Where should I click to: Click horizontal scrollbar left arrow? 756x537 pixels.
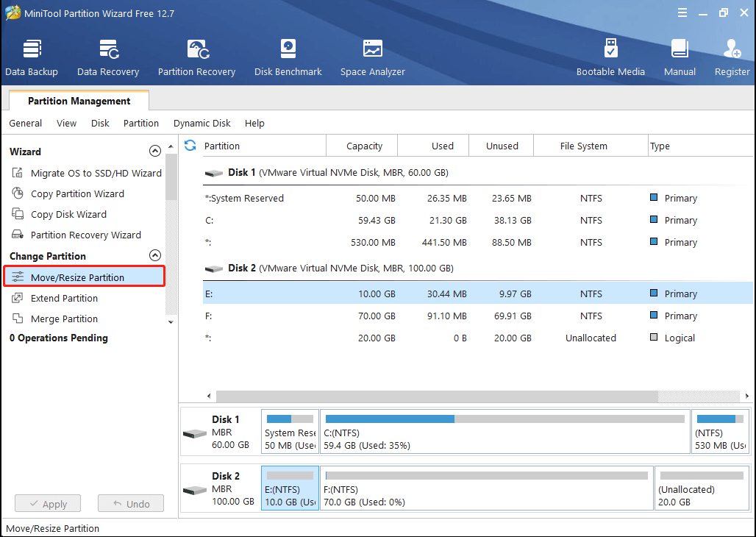point(209,396)
